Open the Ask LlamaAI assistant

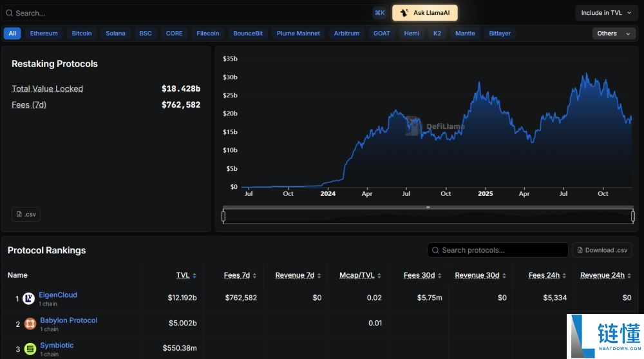[424, 13]
